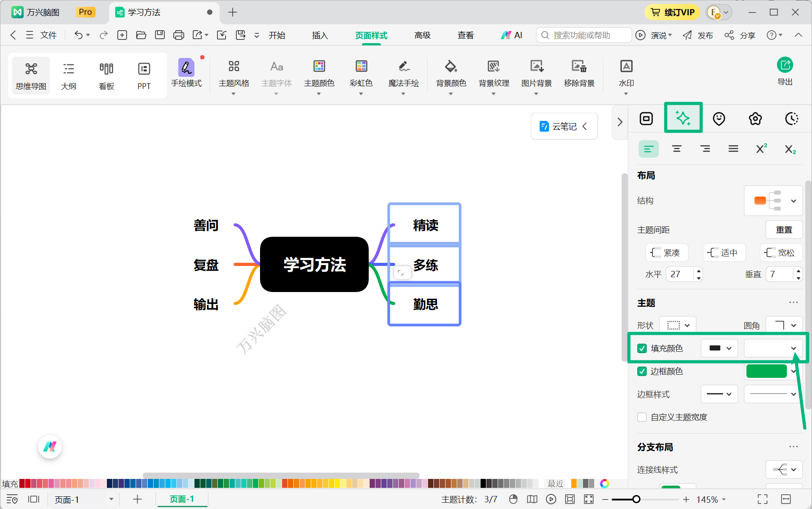Screen dimensions: 812x509
Task: Apply superscript X² formatting
Action: pos(762,149)
